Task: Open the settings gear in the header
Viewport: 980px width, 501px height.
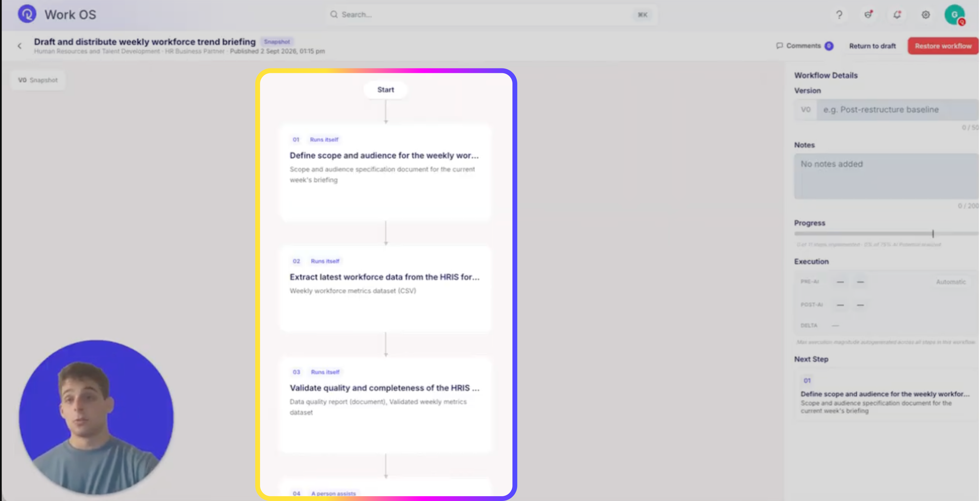Action: (x=926, y=14)
